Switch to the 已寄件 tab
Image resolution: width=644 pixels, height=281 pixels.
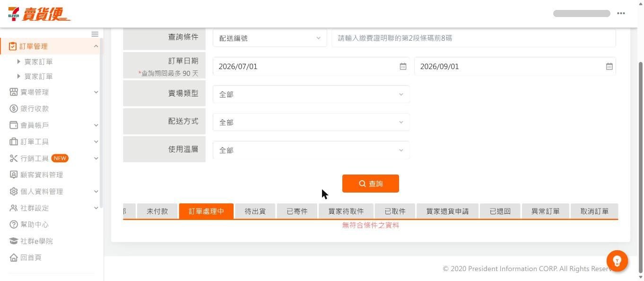coord(297,211)
